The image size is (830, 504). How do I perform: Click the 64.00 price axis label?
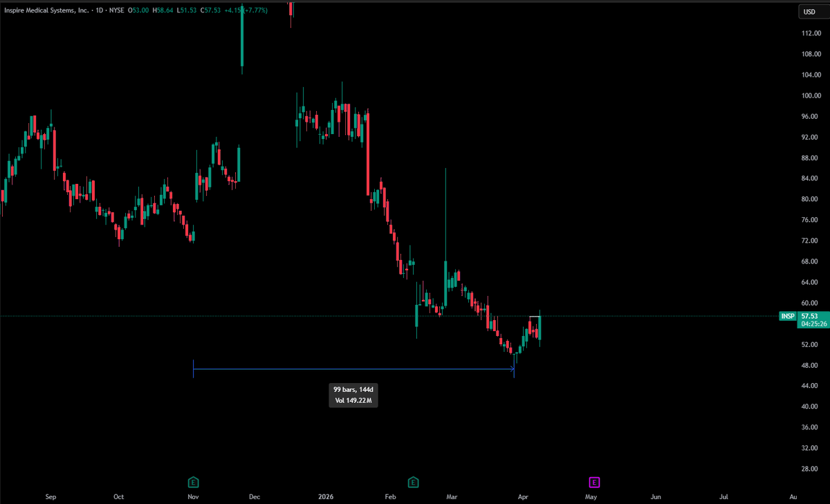810,282
